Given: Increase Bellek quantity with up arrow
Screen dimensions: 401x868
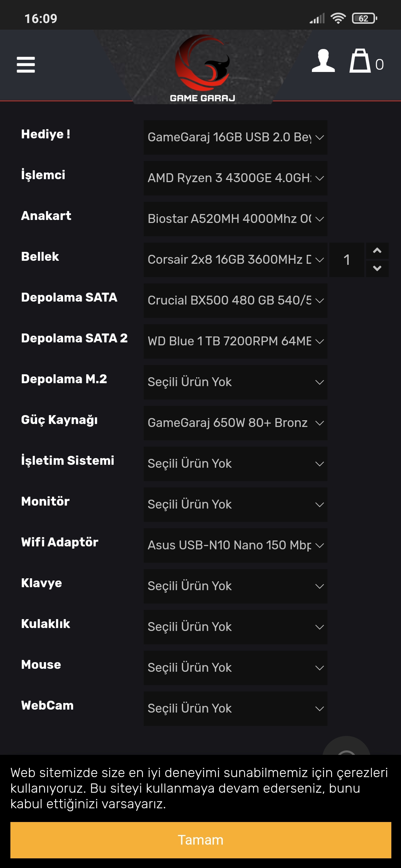Looking at the screenshot, I should 377,251.
